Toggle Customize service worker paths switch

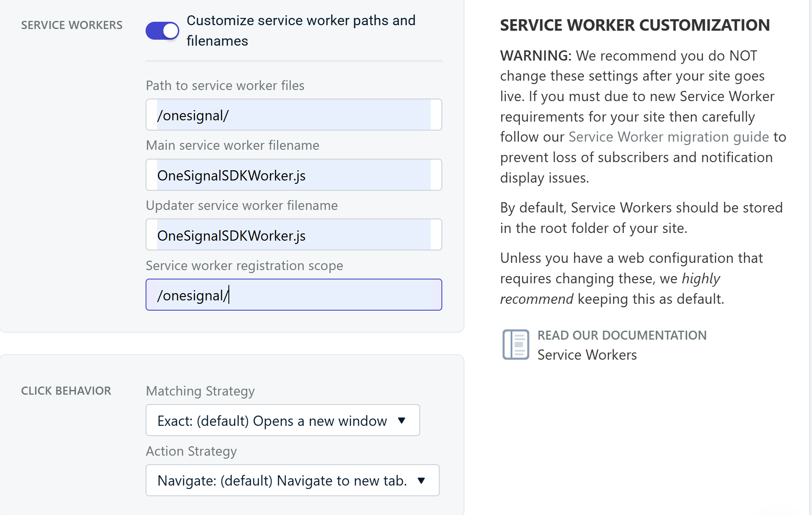[x=162, y=31]
